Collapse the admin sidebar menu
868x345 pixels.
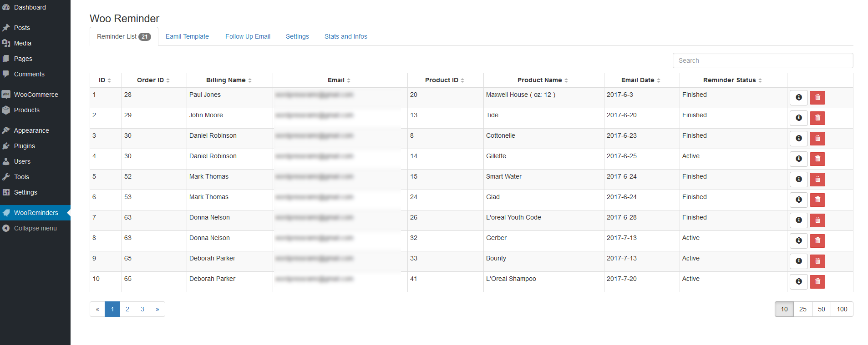(x=35, y=228)
